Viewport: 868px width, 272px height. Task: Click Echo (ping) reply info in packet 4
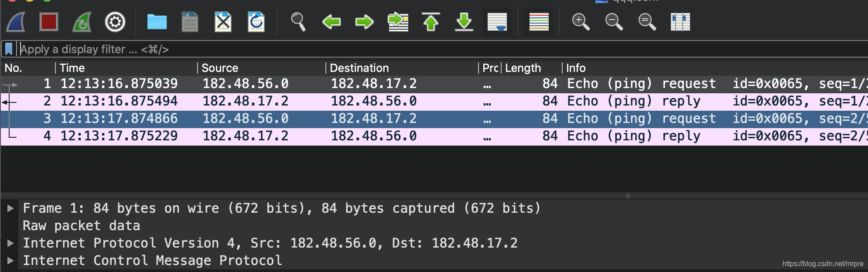pyautogui.click(x=633, y=136)
